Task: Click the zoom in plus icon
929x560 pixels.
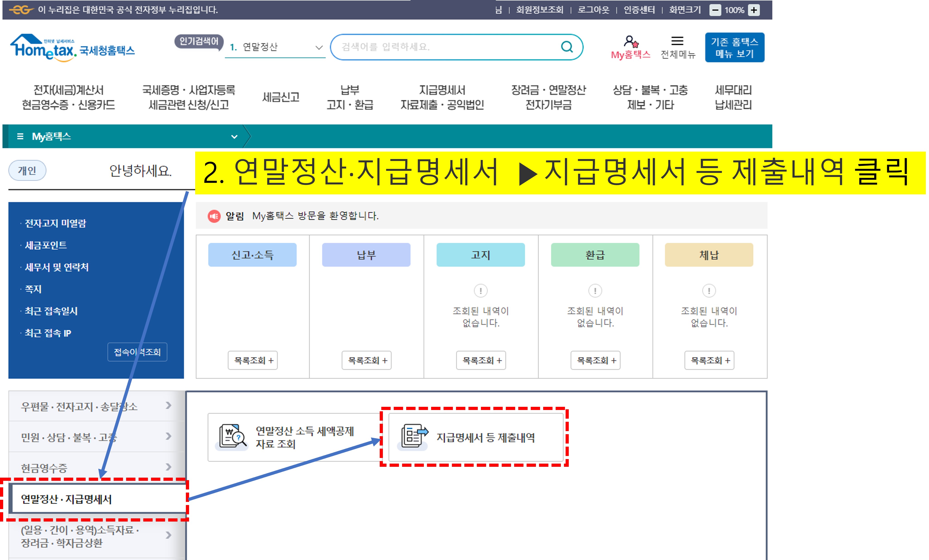Action: [754, 10]
